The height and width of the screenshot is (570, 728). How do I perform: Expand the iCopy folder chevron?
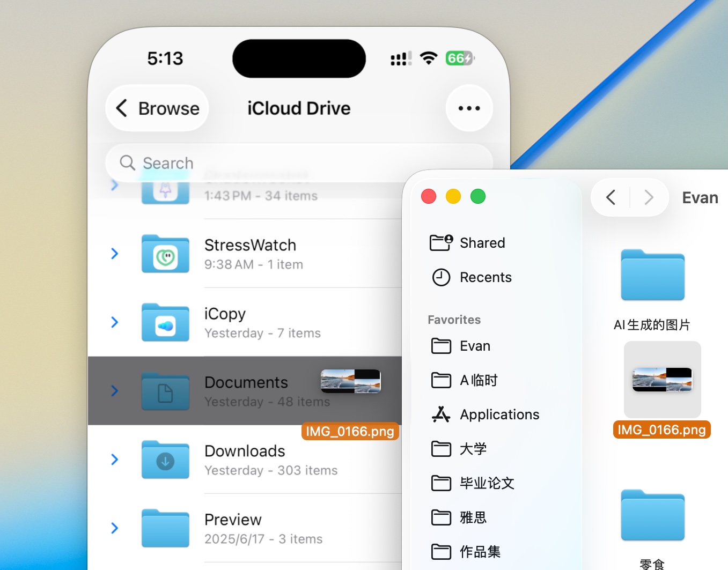point(114,322)
